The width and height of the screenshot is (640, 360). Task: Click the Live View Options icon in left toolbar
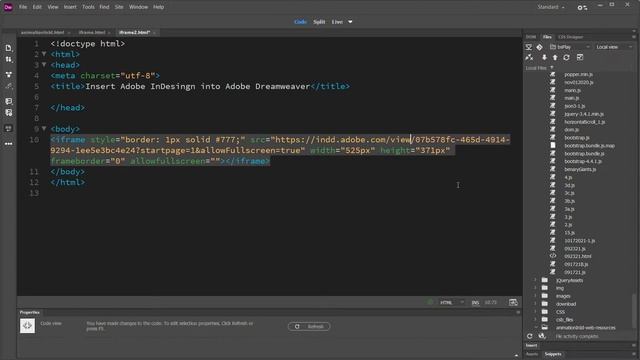coord(9,128)
